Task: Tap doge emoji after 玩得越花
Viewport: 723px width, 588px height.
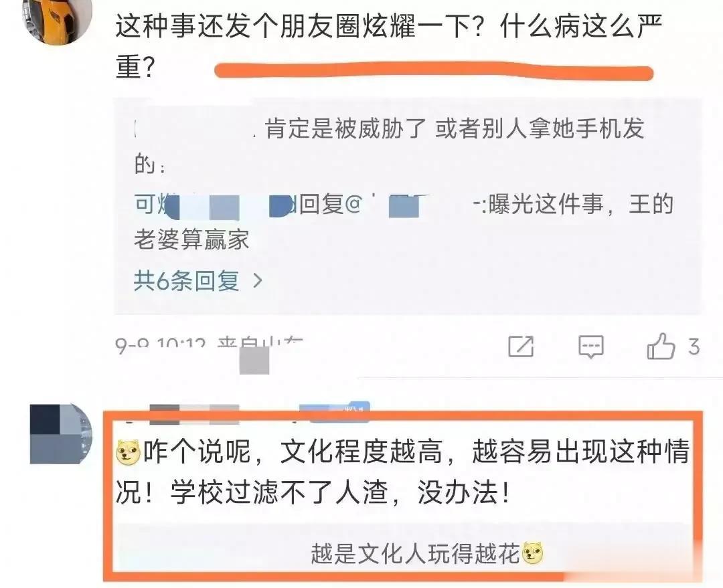Action: pyautogui.click(x=532, y=553)
